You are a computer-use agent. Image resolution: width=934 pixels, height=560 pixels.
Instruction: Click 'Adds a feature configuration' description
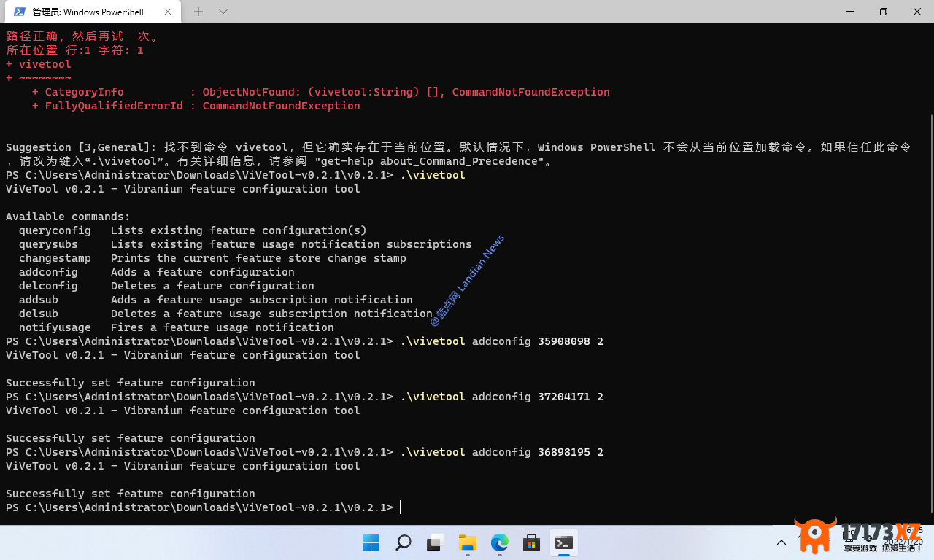pyautogui.click(x=203, y=272)
